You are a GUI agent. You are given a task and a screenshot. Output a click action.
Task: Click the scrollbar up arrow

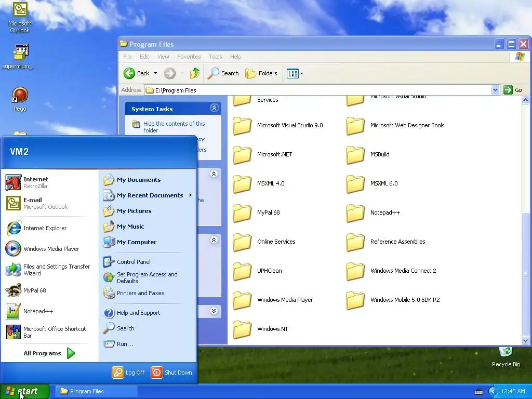point(525,100)
